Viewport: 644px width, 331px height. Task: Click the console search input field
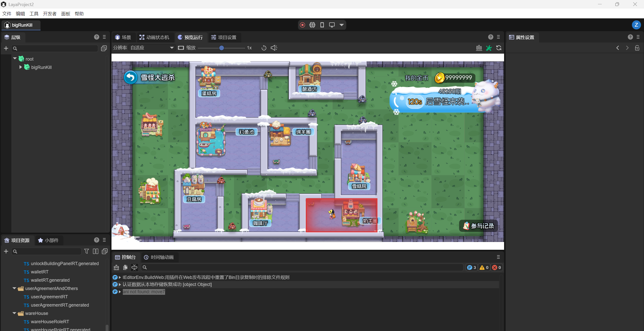302,267
